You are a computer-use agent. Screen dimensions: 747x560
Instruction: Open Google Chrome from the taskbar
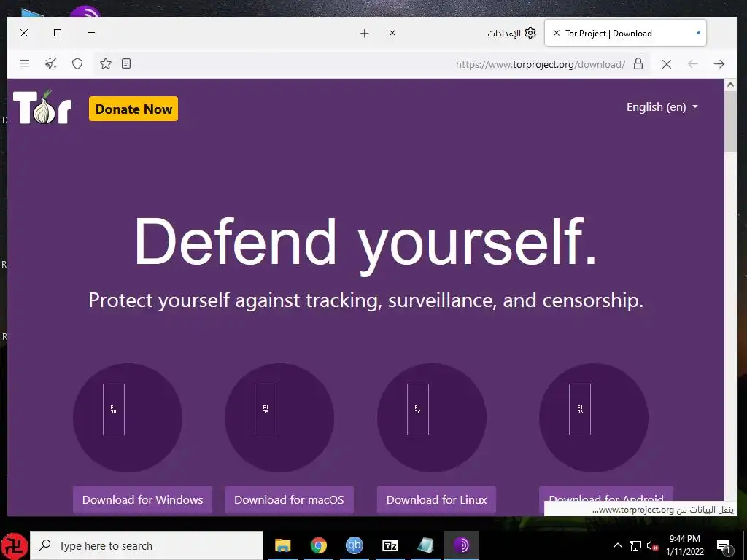coord(319,545)
